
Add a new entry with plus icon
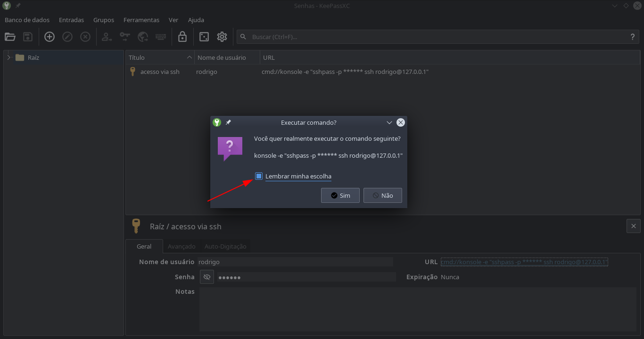click(50, 37)
